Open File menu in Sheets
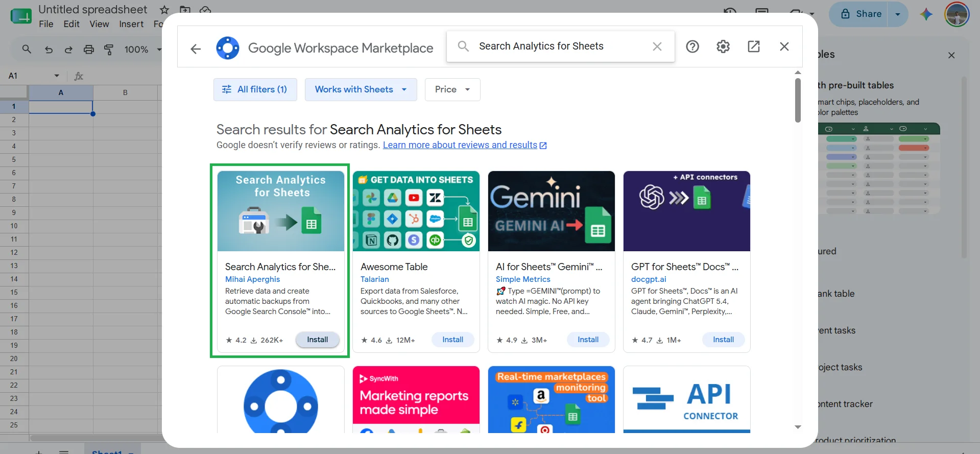The image size is (980, 454). click(46, 24)
